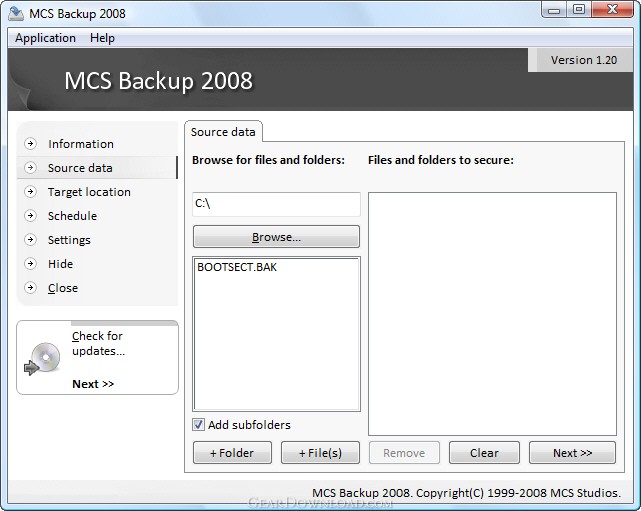This screenshot has height=511, width=641.
Task: Click the arrow icon beside Close
Action: (x=30, y=288)
